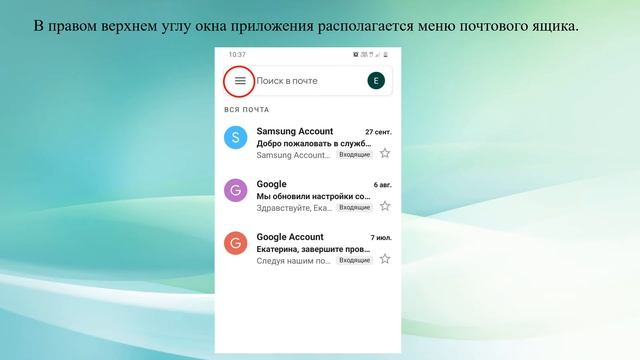Click 'Входящие' label on Samsung Account email
Image resolution: width=640 pixels, height=360 pixels.
(354, 155)
